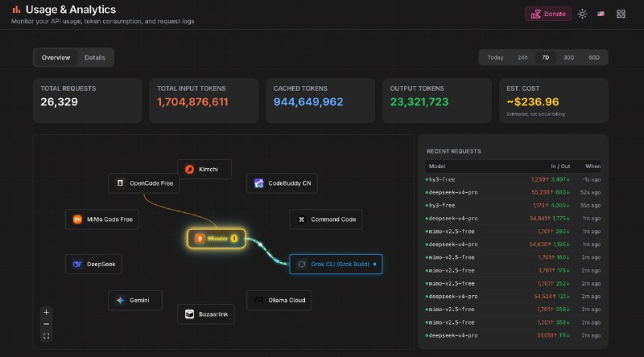Switch to the Details tab
Viewport: 644px width, 357px height.
coord(95,57)
